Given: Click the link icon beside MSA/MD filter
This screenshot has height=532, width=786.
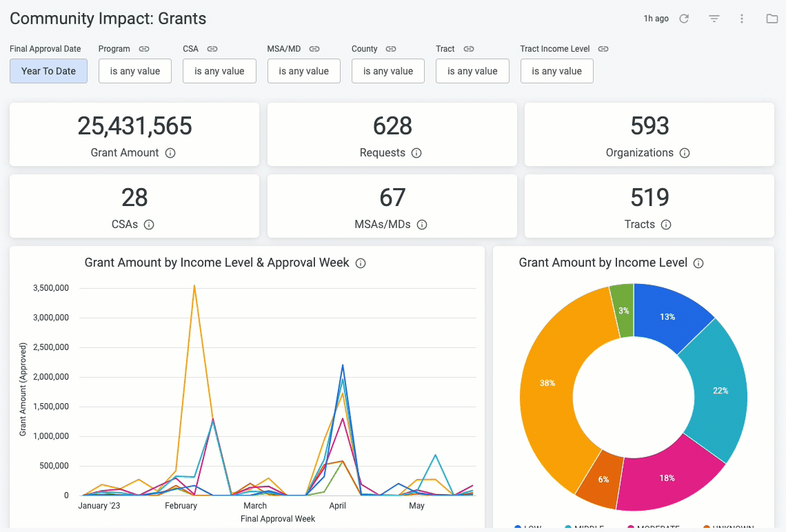Looking at the screenshot, I should (314, 49).
